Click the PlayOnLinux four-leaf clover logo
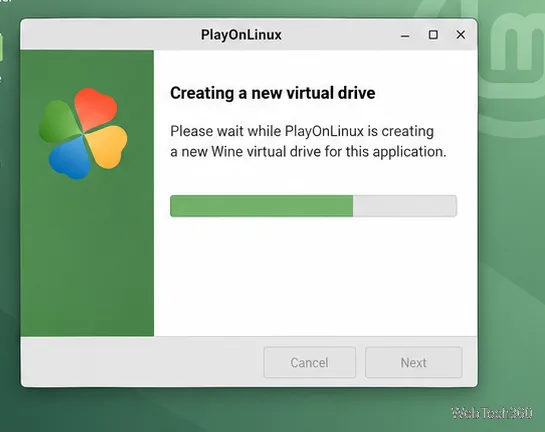 [x=83, y=134]
